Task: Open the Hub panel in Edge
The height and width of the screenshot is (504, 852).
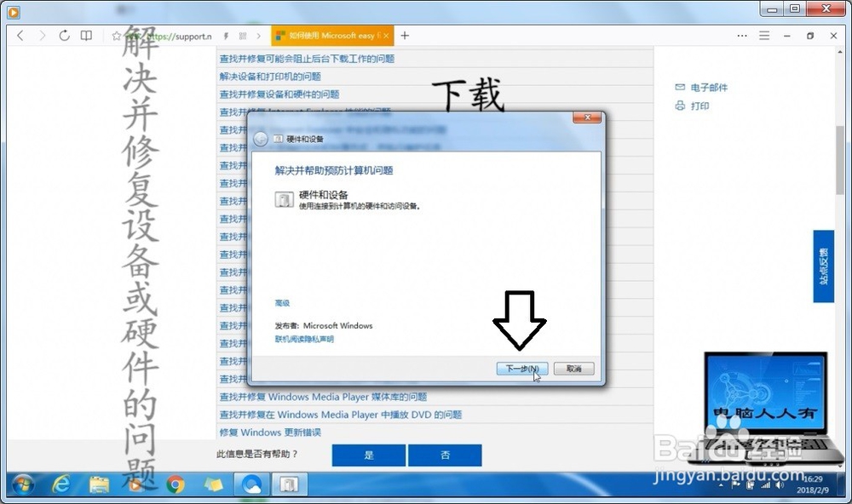Action: pyautogui.click(x=765, y=36)
